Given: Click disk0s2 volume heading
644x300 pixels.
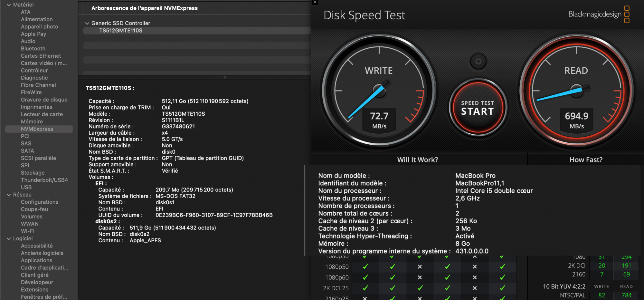Looking at the screenshot, I should pos(108,221).
